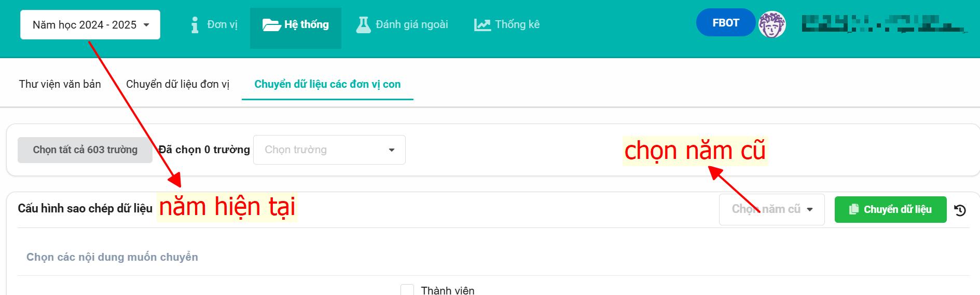Open the history clock icon
The image size is (980, 295).
tap(960, 210)
